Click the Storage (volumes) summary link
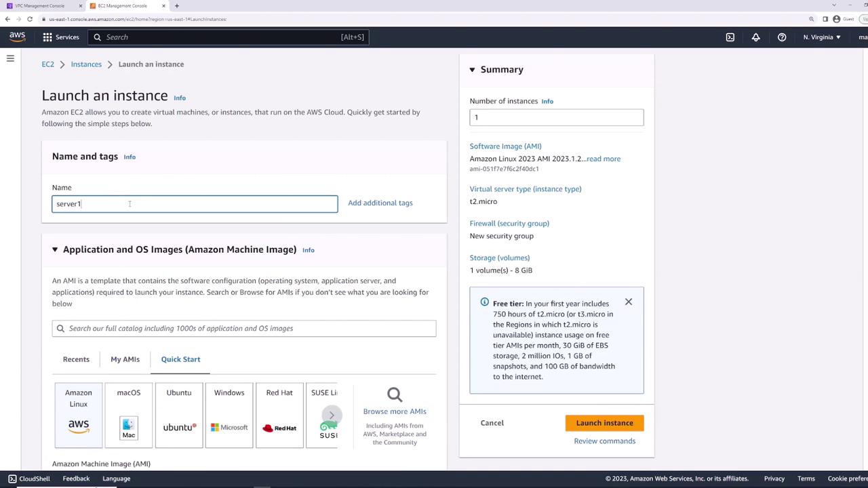The image size is (868, 488). (x=500, y=258)
